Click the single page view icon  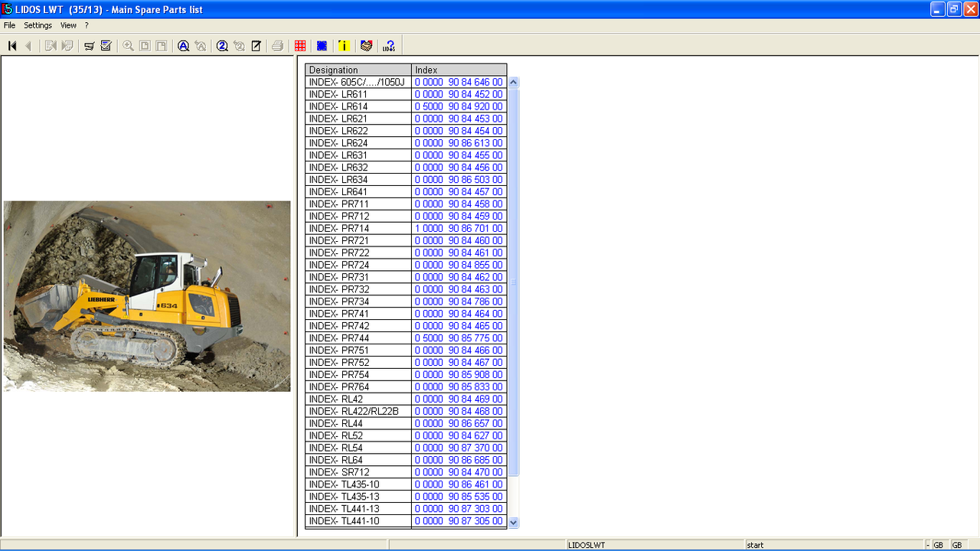click(x=145, y=46)
